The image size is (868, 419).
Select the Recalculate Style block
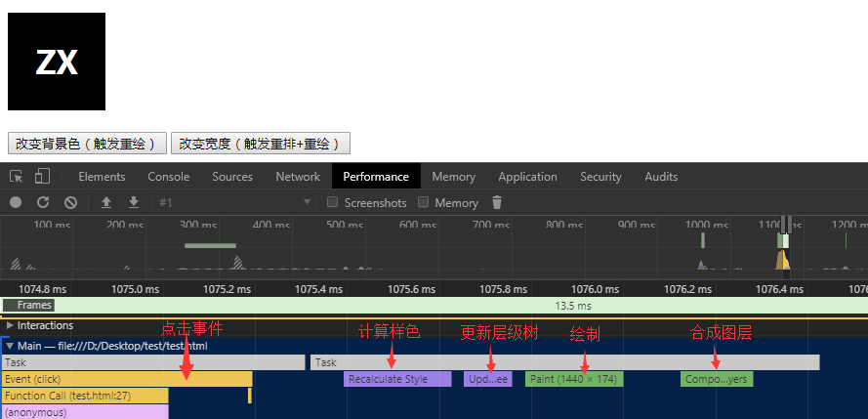click(397, 379)
